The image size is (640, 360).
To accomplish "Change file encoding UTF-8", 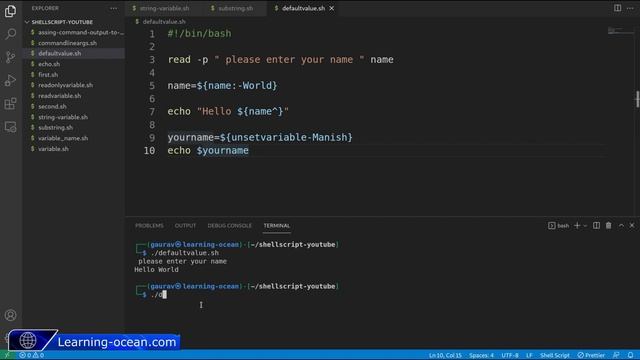I will (x=510, y=355).
